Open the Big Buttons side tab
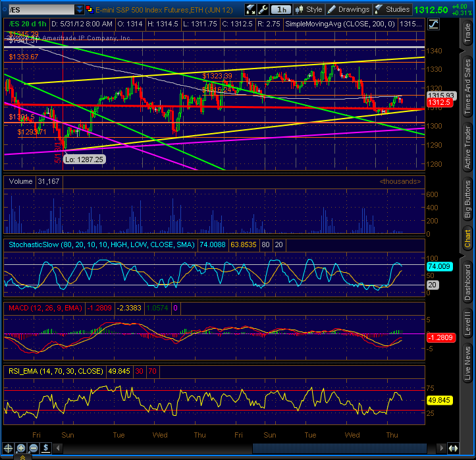Image resolution: width=476 pixels, height=460 pixels. click(467, 199)
